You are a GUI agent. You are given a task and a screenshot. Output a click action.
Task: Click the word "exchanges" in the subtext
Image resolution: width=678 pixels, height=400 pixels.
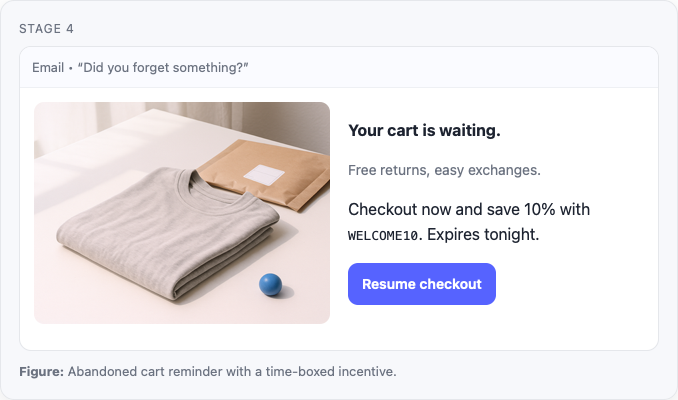pos(505,170)
